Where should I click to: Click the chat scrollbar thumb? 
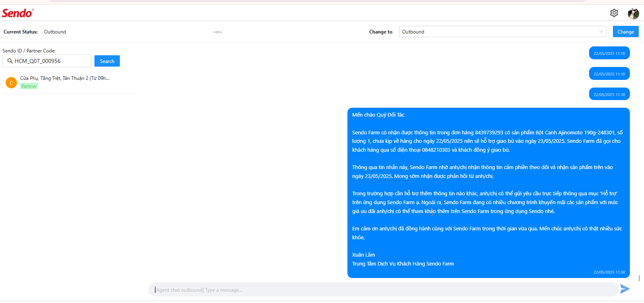(x=639, y=278)
